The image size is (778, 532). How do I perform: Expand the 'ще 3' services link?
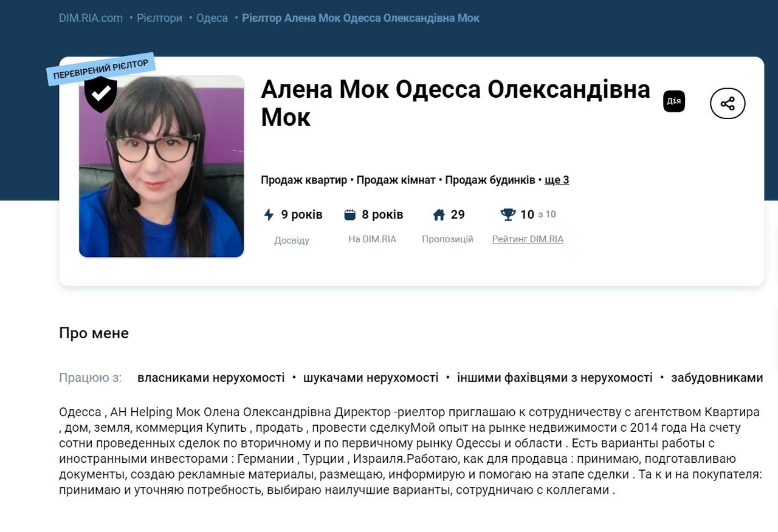coord(557,180)
